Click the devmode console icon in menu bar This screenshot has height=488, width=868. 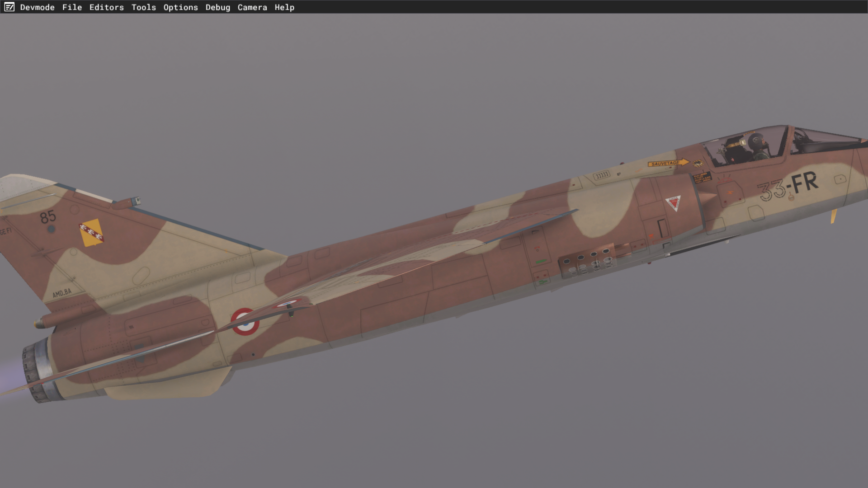click(9, 7)
